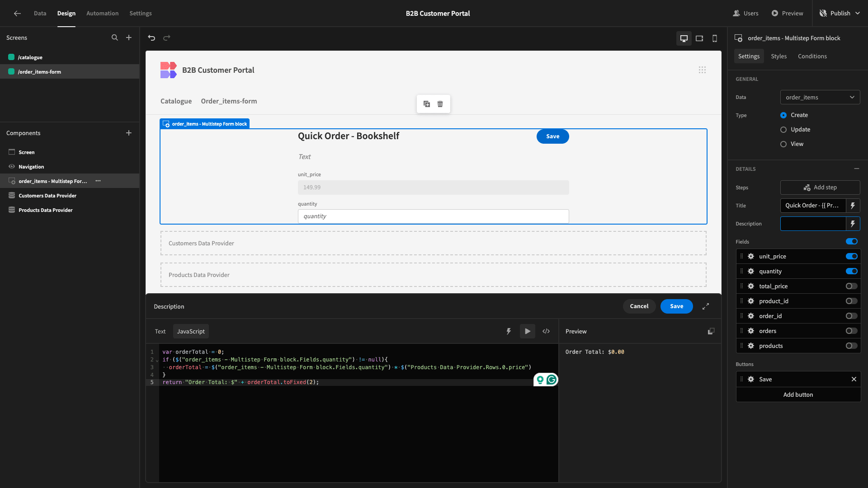Expand Description editor to fullscreen
The image size is (868, 488).
(706, 306)
